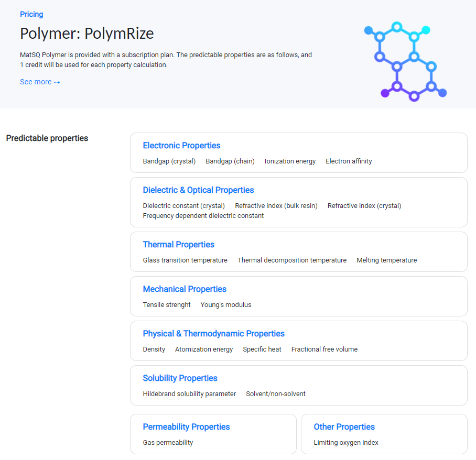Open Other Properties heading
This screenshot has height=460, width=476.
click(344, 427)
